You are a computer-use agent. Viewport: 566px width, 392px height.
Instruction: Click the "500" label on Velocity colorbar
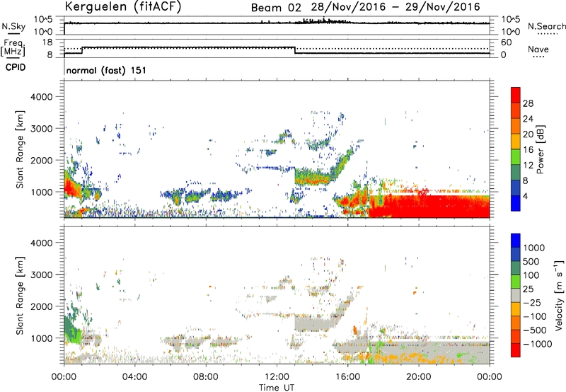(531, 262)
